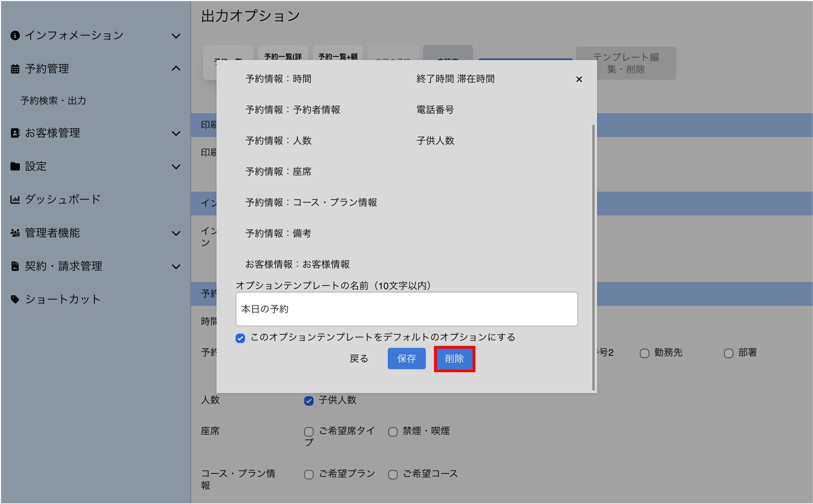The height and width of the screenshot is (504, 813).
Task: Click the 予約情報：時間 row label
Action: tap(278, 79)
